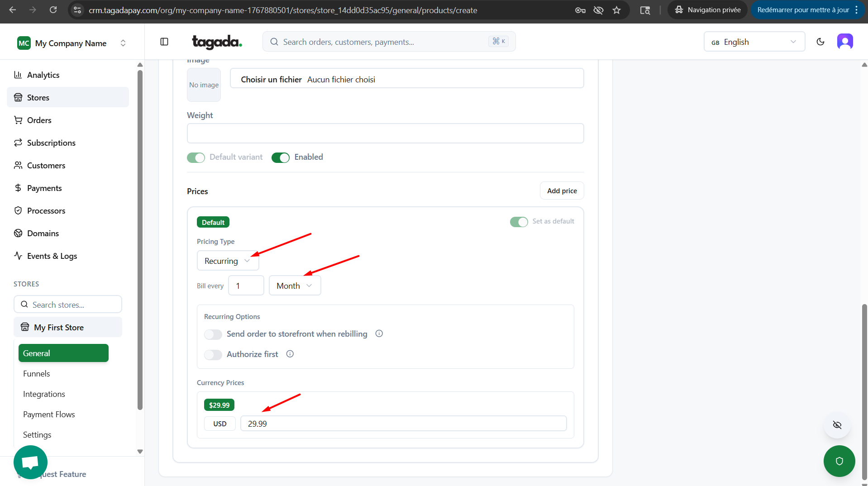Toggle the sidebar collapse icon
Screen dimensions: 868x486
pyautogui.click(x=164, y=42)
